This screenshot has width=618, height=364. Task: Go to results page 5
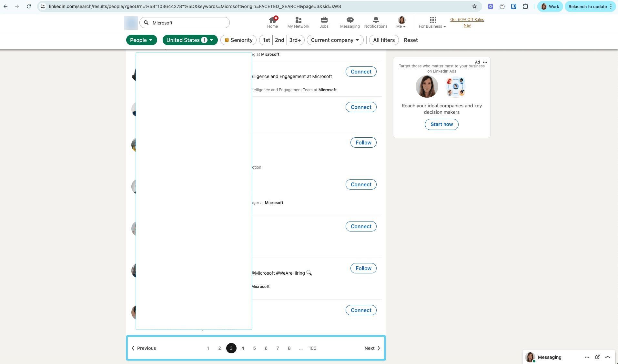click(x=254, y=348)
